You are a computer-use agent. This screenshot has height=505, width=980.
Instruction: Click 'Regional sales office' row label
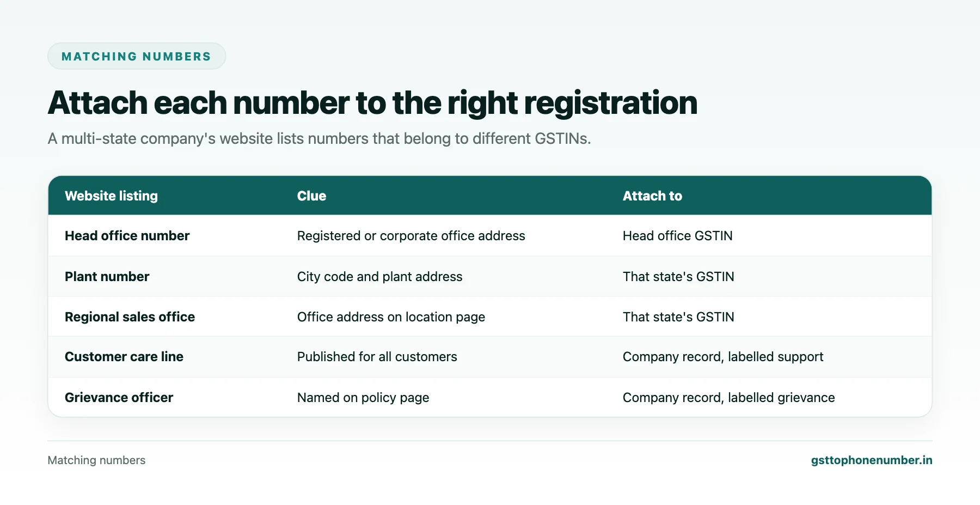(130, 317)
